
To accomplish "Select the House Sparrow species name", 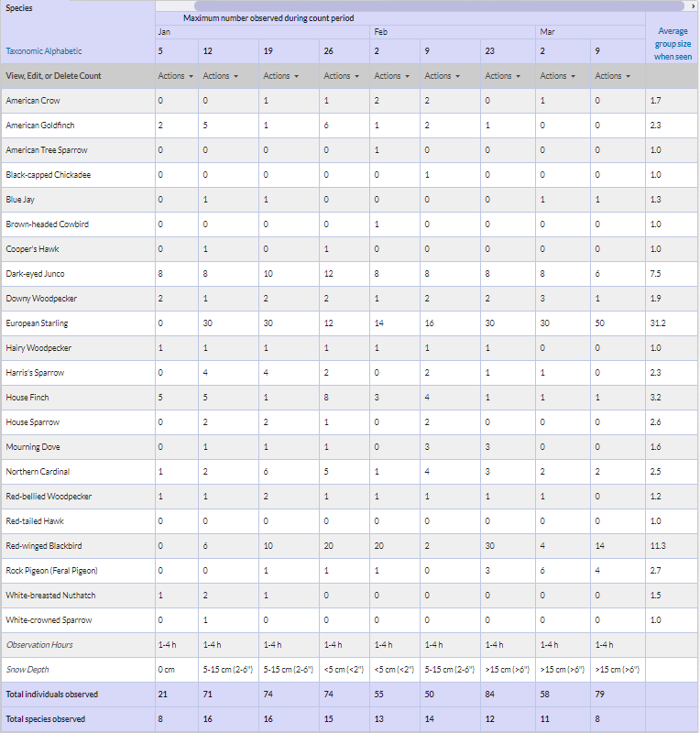I will click(x=33, y=422).
